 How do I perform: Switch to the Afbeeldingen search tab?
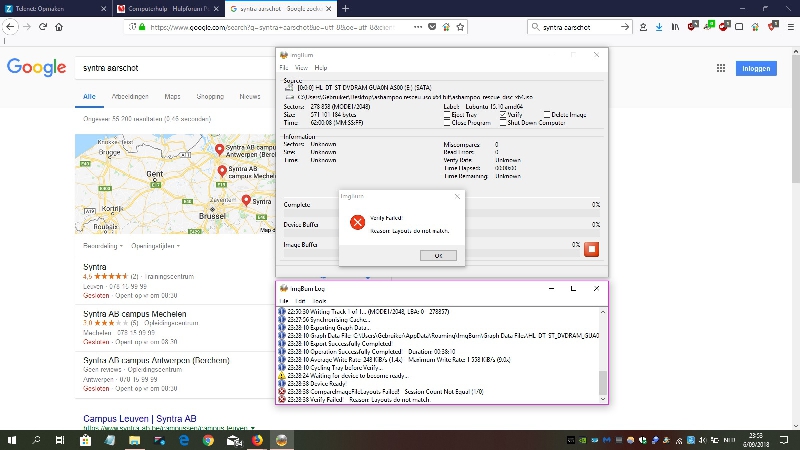(128, 97)
